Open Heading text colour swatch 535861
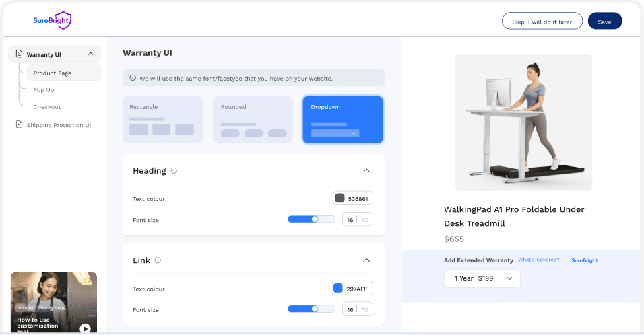Image resolution: width=644 pixels, height=335 pixels. click(x=340, y=198)
